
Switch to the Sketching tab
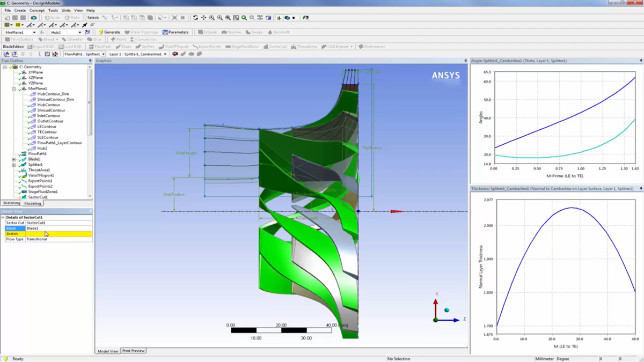coord(11,203)
